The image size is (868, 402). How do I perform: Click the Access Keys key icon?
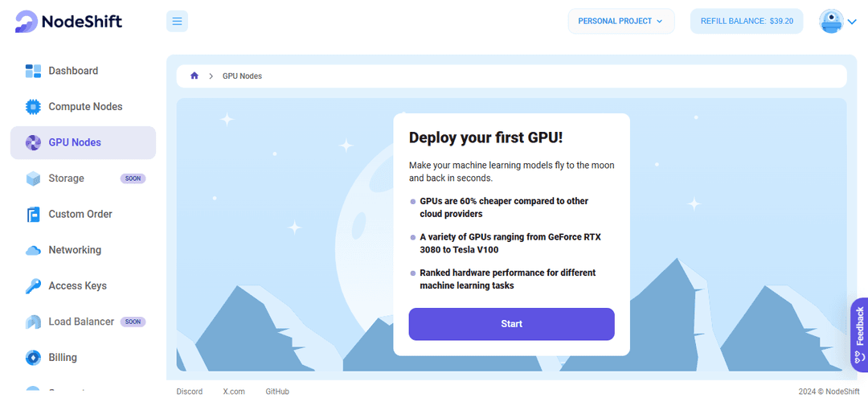33,285
